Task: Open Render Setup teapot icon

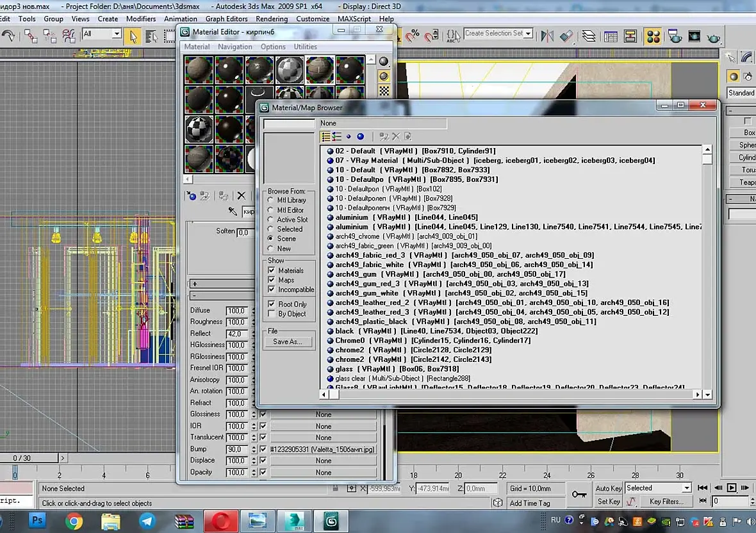Action: [675, 37]
